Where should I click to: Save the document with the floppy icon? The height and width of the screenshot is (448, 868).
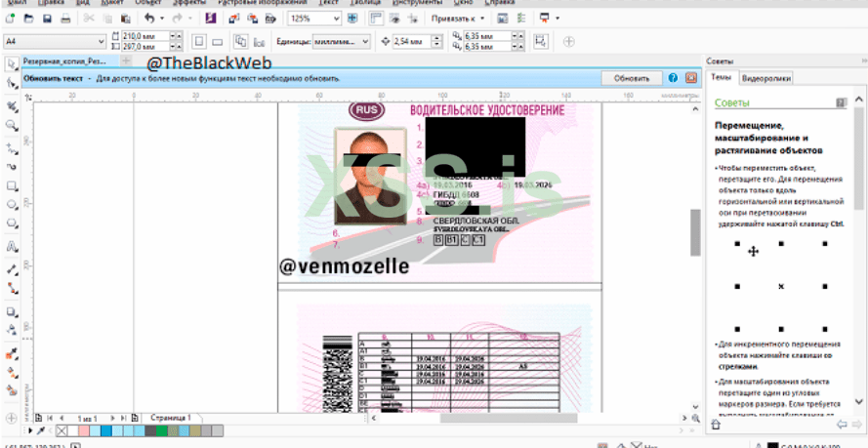point(47,19)
